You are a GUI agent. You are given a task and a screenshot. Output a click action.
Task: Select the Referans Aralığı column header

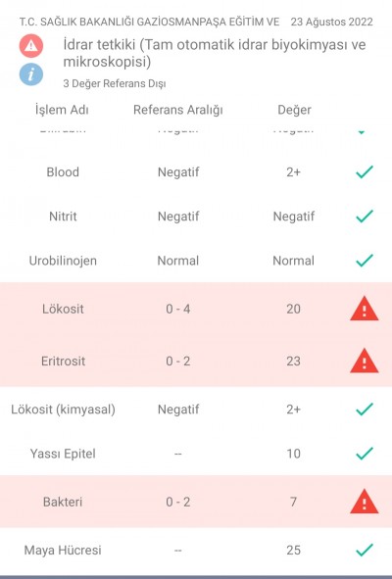178,110
